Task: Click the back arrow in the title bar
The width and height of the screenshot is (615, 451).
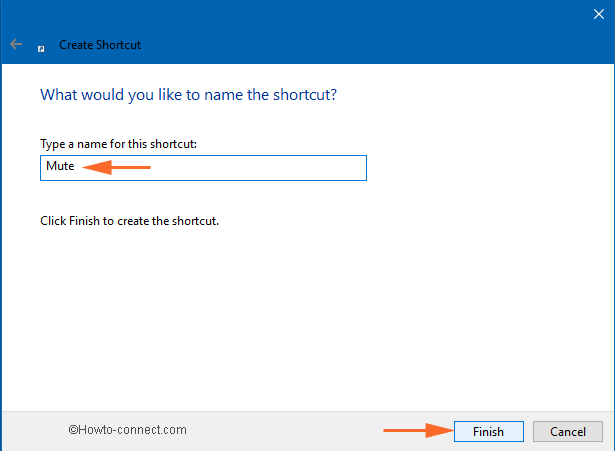Action: coord(15,45)
